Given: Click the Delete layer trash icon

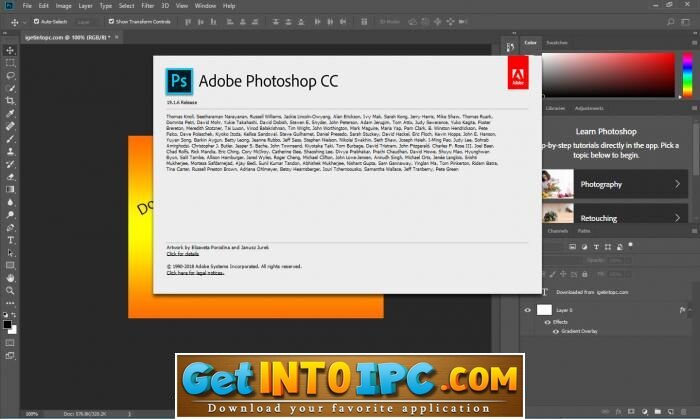Looking at the screenshot, I should coord(683,411).
